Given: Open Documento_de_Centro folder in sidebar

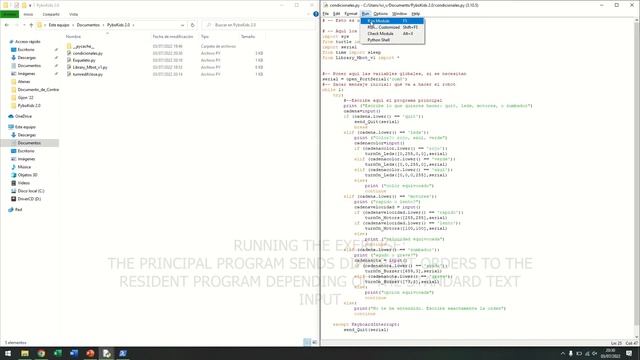Looking at the screenshot, I should [38, 89].
